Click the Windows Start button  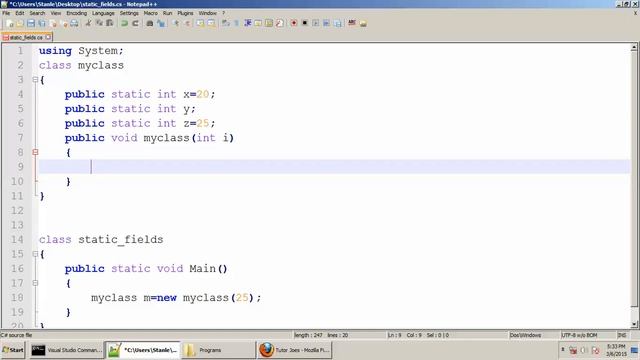pos(13,350)
